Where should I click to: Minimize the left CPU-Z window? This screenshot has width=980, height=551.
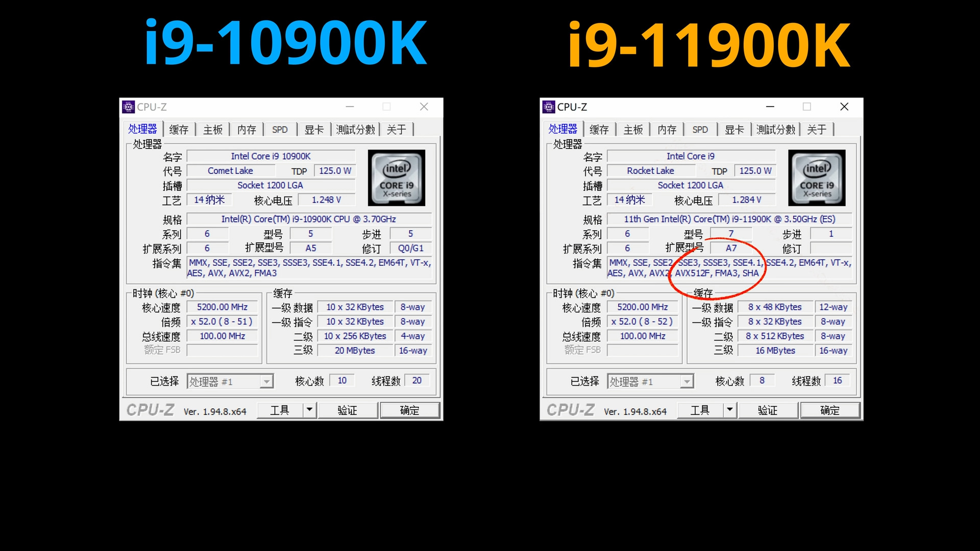pyautogui.click(x=350, y=107)
